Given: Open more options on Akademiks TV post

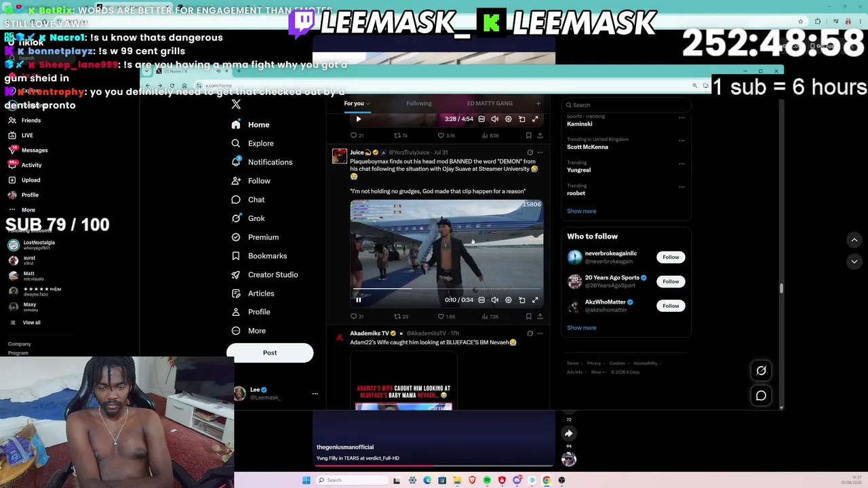Looking at the screenshot, I should (x=540, y=333).
